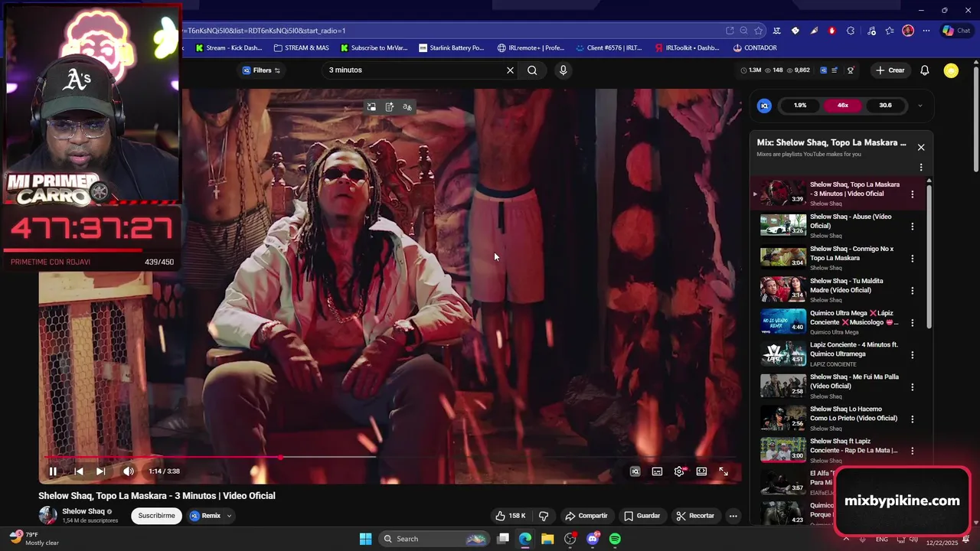Screen dimensions: 980x551
Task: Open more actions menu below the video
Action: (733, 516)
